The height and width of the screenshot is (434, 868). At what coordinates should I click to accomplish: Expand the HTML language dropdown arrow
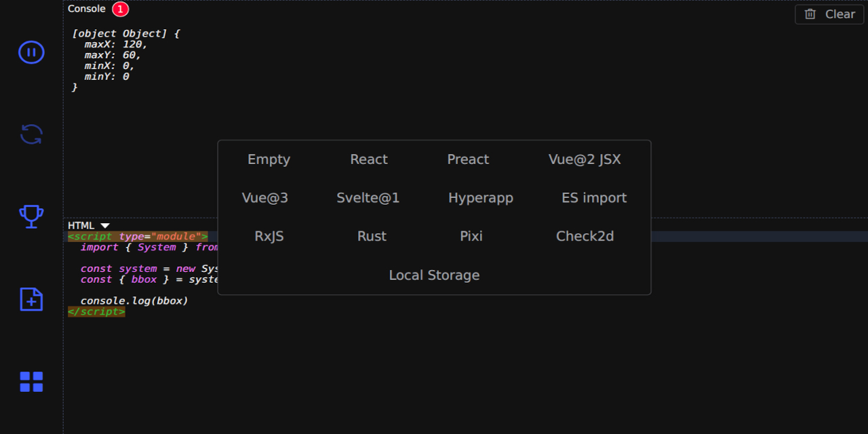tap(105, 225)
